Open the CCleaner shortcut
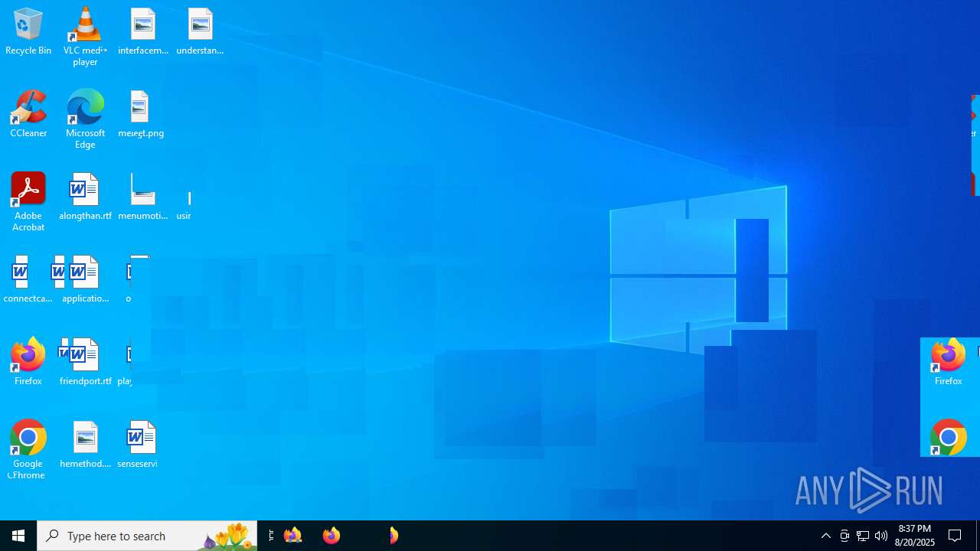 tap(28, 114)
